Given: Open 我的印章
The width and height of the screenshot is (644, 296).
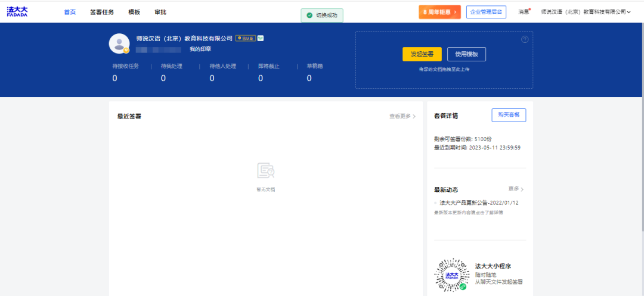Looking at the screenshot, I should 200,49.
